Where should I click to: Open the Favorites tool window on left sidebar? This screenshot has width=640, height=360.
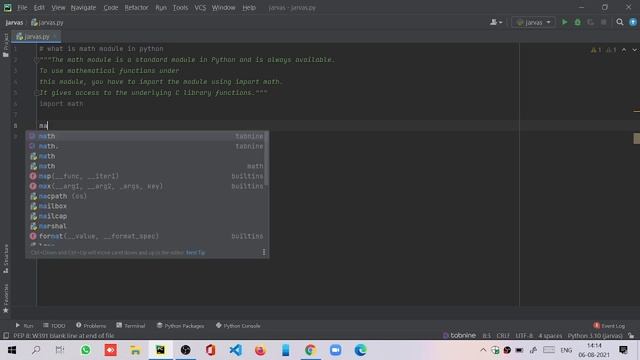pos(6,298)
